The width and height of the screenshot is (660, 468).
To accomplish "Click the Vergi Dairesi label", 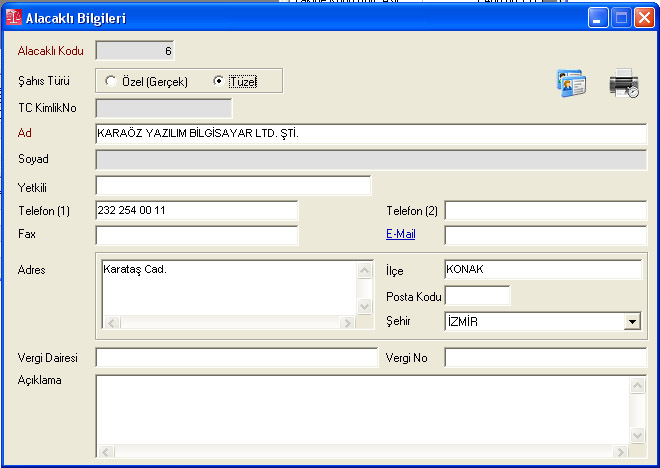I will click(x=48, y=358).
